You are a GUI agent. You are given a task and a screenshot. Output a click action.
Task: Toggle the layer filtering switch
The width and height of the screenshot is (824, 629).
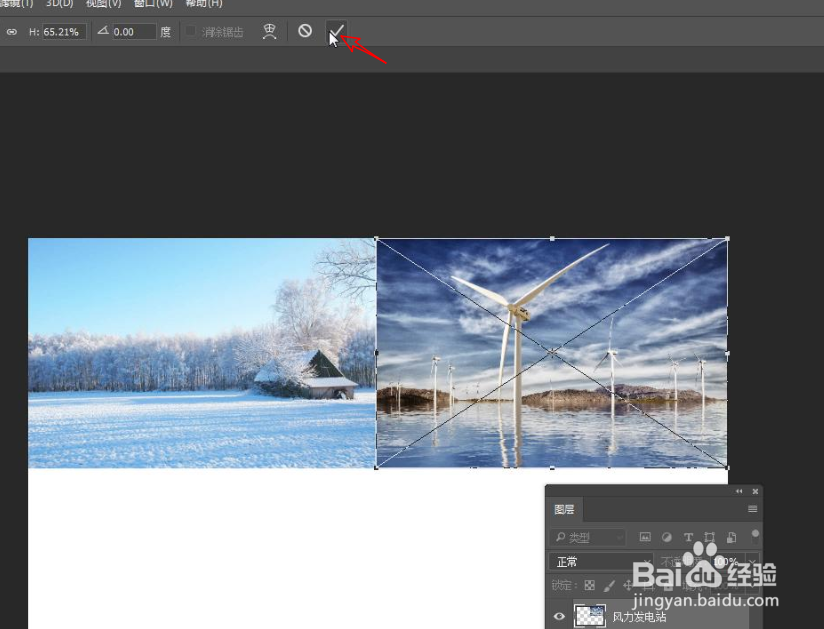[755, 536]
